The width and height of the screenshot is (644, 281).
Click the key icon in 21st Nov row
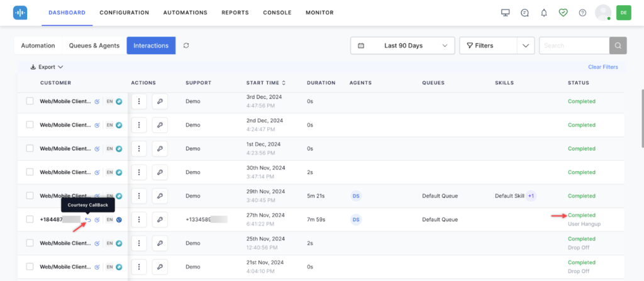pos(160,267)
